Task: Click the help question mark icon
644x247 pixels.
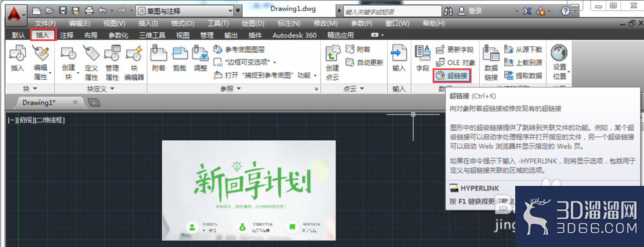Action: click(565, 11)
